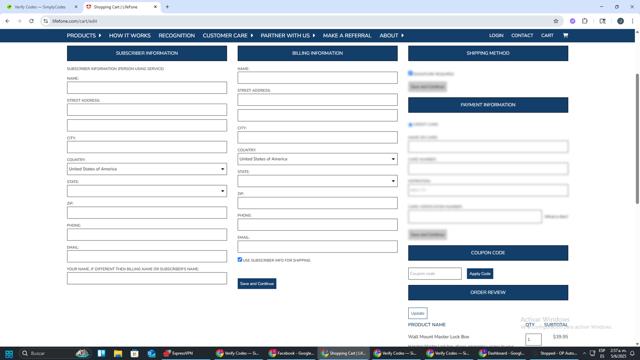This screenshot has width=640, height=360.
Task: Expand the Partner With Us menu
Action: (x=288, y=36)
